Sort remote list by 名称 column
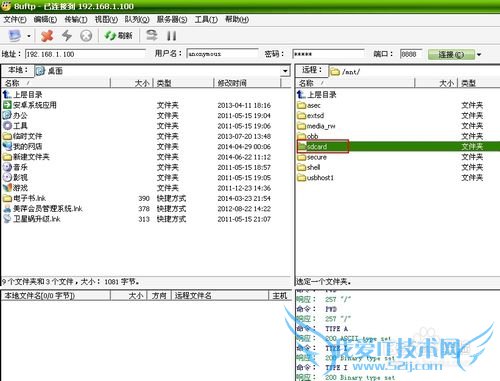 coord(355,83)
